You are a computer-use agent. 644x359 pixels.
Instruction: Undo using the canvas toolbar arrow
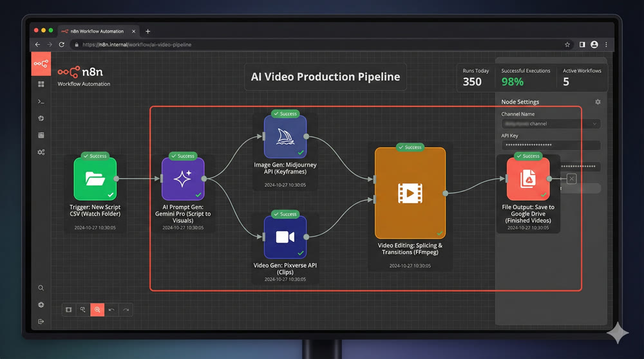pyautogui.click(x=111, y=309)
